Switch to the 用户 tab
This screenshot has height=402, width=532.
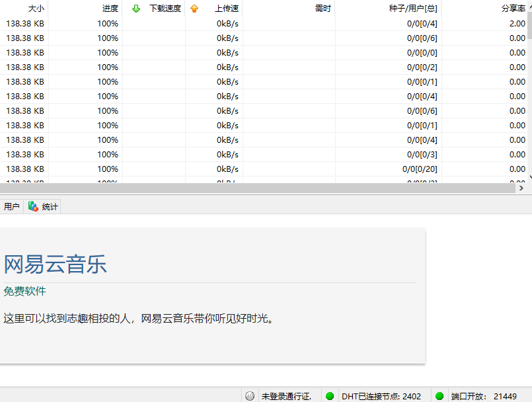[x=11, y=206]
